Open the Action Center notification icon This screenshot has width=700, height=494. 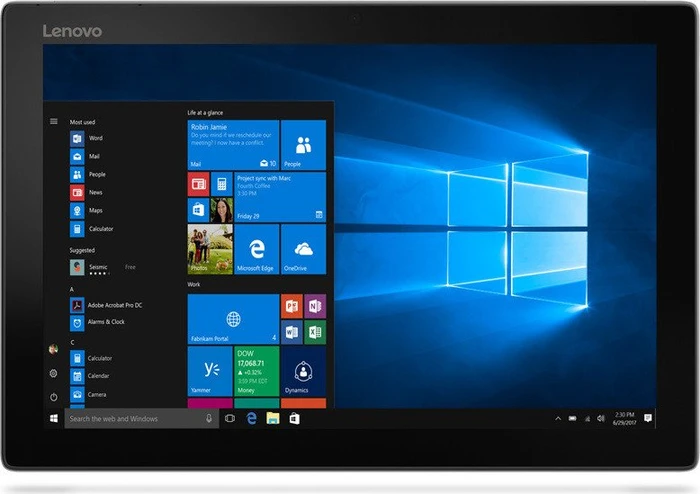click(648, 419)
